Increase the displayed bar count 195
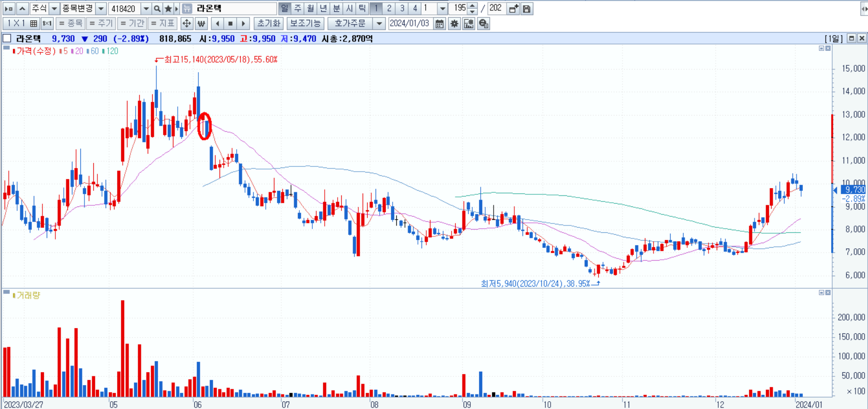 pos(472,6)
